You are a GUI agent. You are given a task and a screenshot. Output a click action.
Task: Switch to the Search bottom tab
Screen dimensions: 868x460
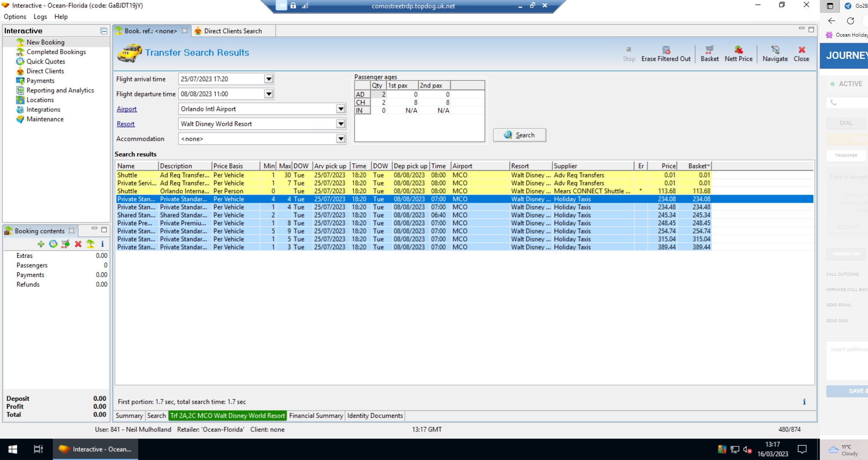pyautogui.click(x=156, y=416)
